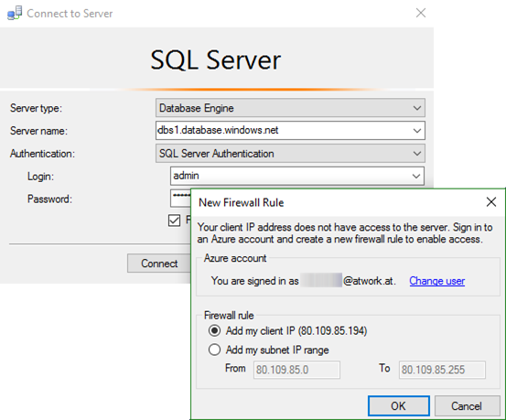Expand the Server name dropdown arrow
The width and height of the screenshot is (506, 420).
pyautogui.click(x=417, y=131)
